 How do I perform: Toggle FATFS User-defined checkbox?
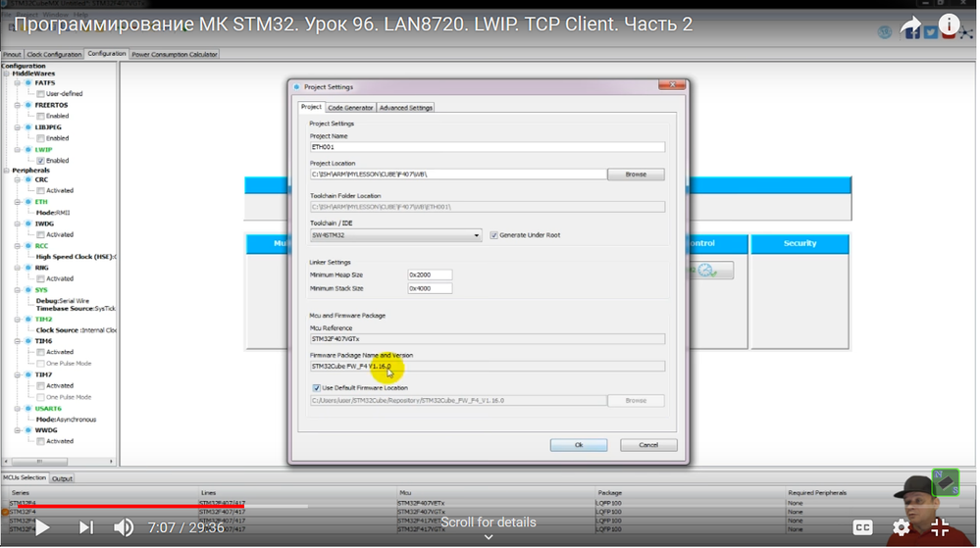tap(40, 94)
